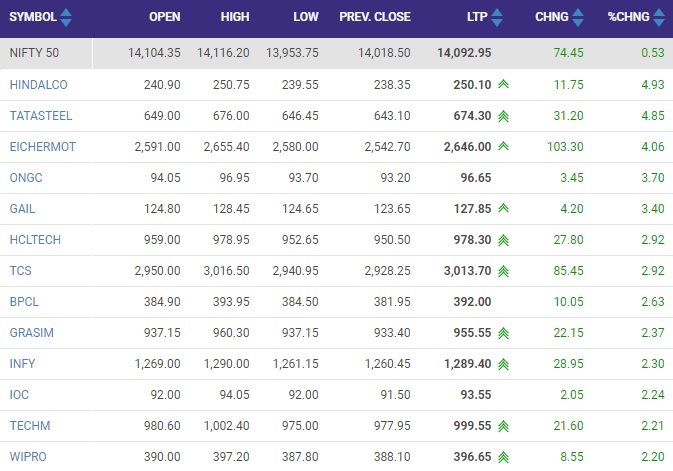This screenshot has width=673, height=471.
Task: Open the WIPRO stock link
Action: pos(28,456)
